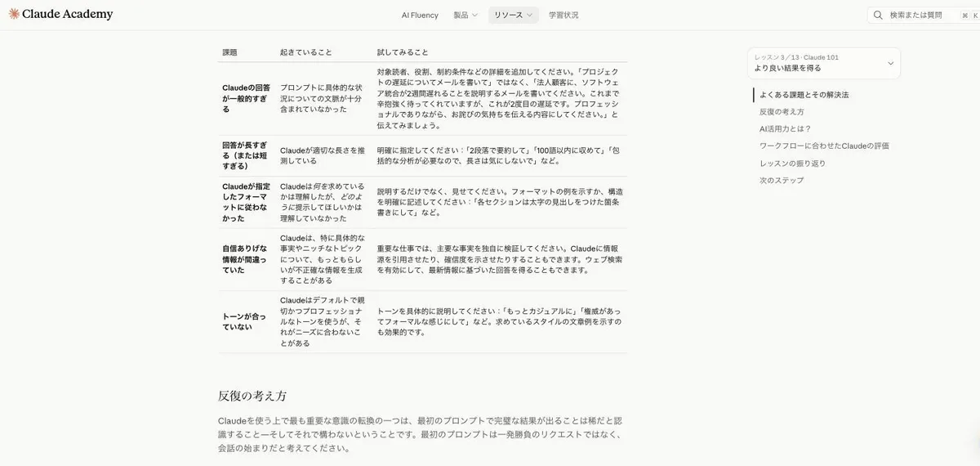Click the Claude Academy starburst logo icon
980x466 pixels.
14,14
